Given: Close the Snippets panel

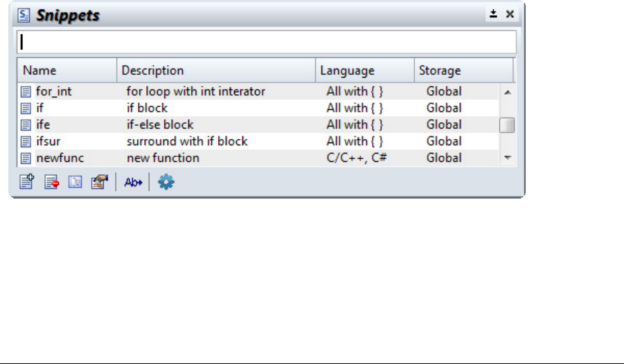Looking at the screenshot, I should [510, 14].
